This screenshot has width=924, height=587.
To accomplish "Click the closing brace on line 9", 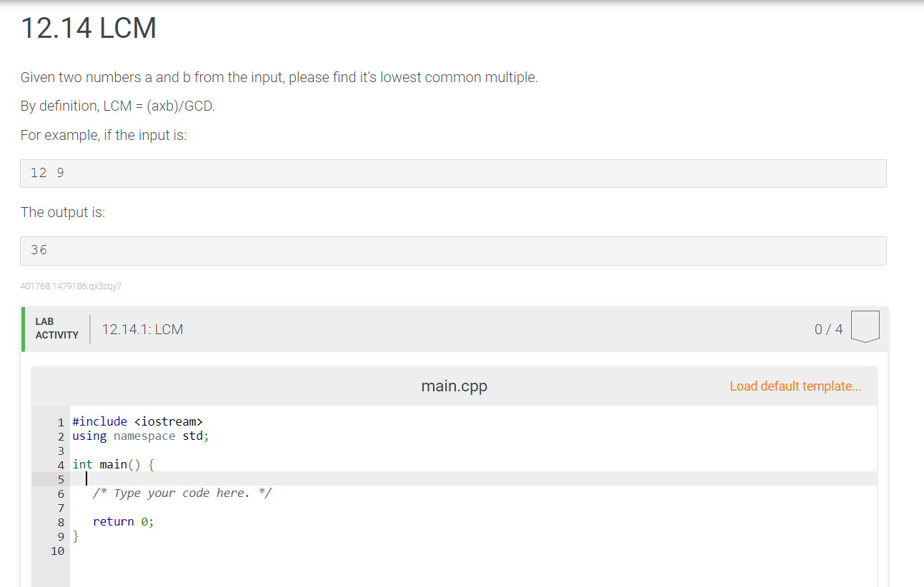I will click(76, 536).
